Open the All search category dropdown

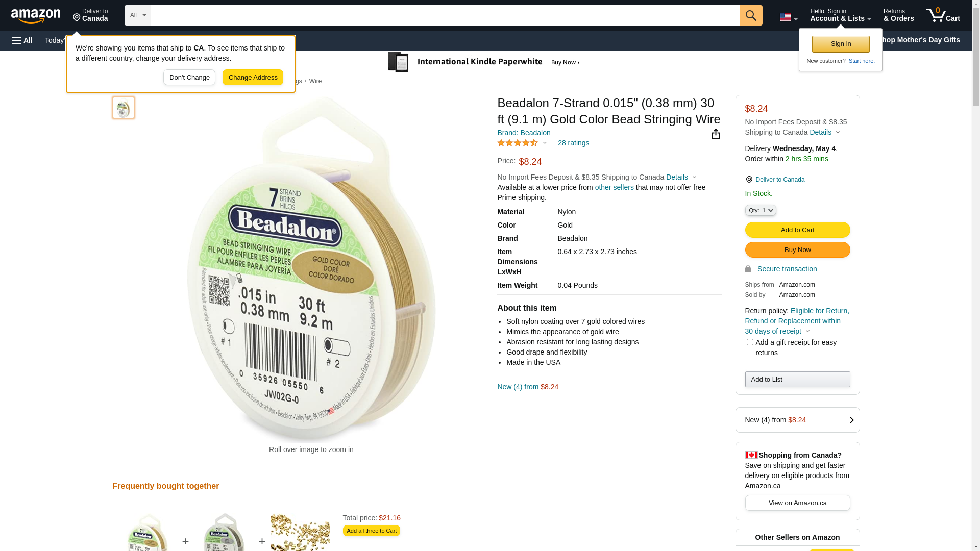pos(138,15)
